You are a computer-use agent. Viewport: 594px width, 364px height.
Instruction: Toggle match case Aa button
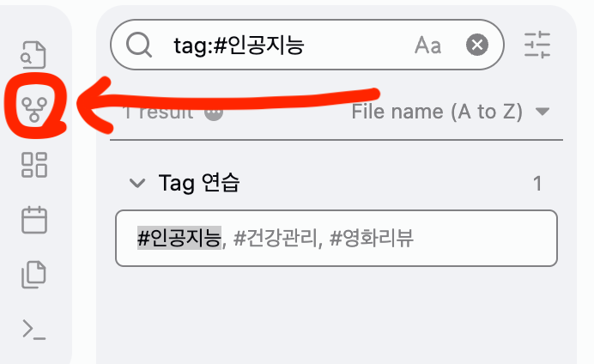[x=427, y=45]
